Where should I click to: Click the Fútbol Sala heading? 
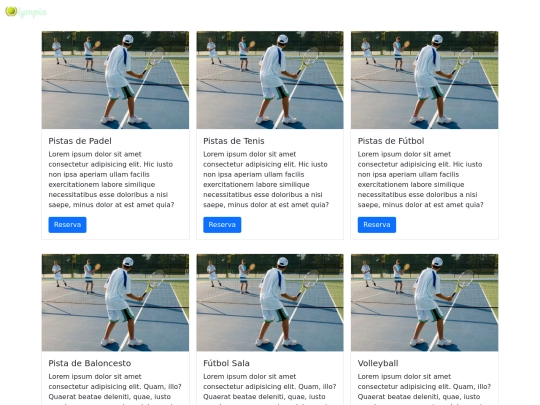pyautogui.click(x=226, y=363)
